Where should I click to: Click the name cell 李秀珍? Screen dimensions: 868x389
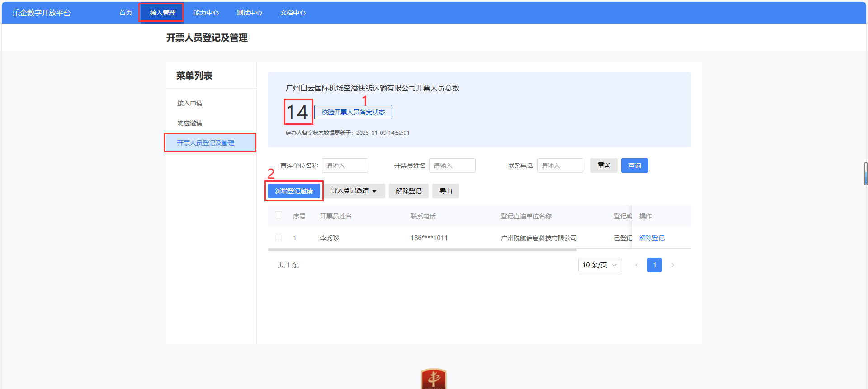pyautogui.click(x=330, y=238)
